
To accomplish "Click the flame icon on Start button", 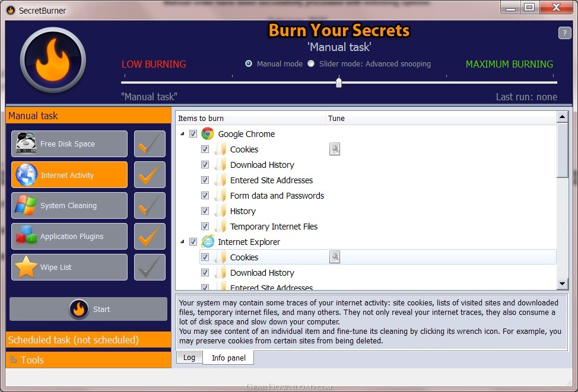I will pos(79,309).
